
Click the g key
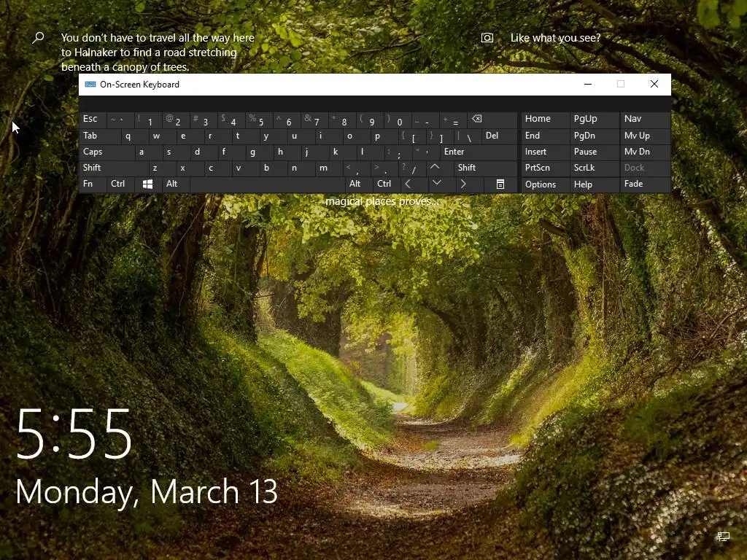coord(259,152)
